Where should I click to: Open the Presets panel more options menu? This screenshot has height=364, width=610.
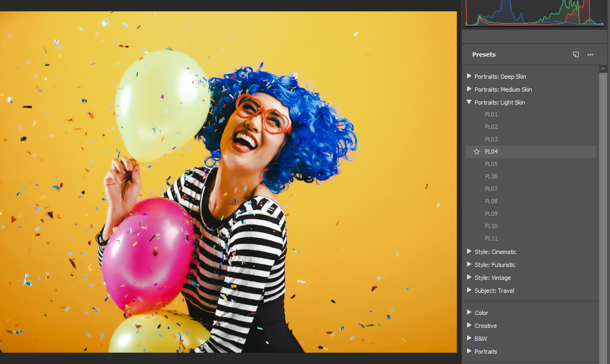coord(590,55)
